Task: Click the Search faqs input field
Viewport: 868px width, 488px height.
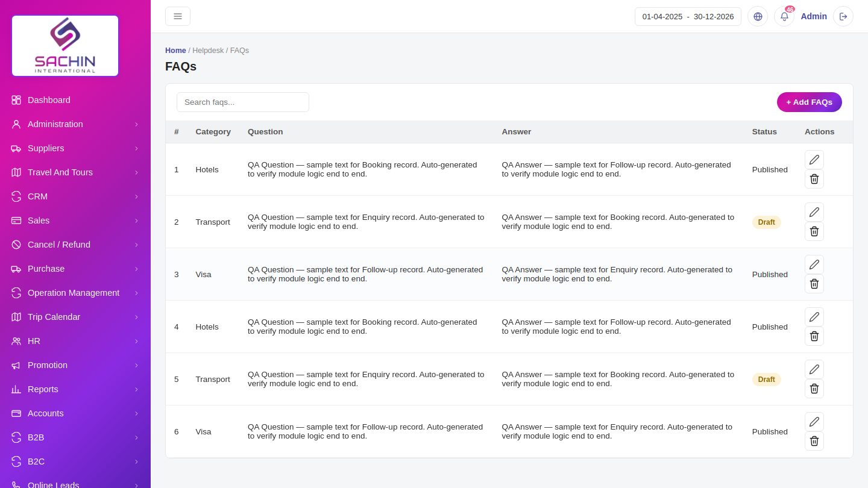Action: 243,102
